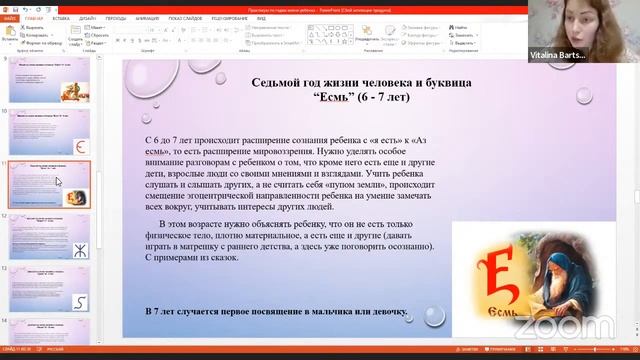The image size is (640, 360).
Task: Toggle Notes (Заметки) pane in status bar
Action: pos(467,350)
